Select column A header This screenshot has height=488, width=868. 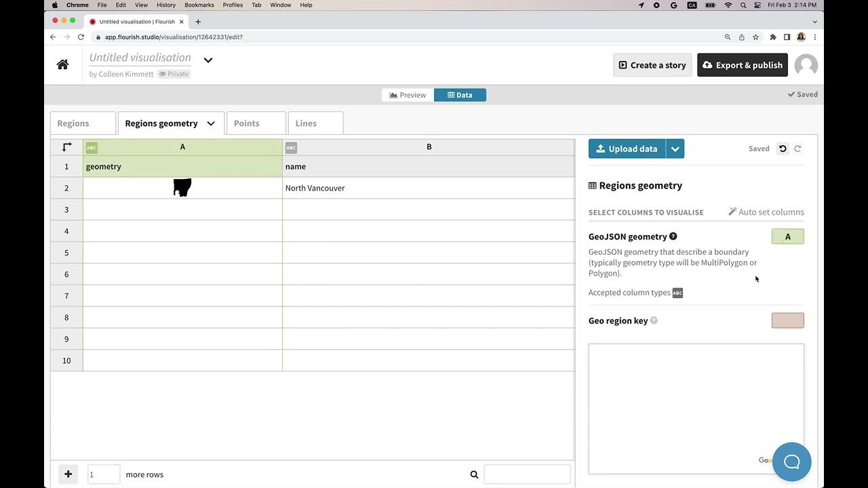pyautogui.click(x=182, y=147)
